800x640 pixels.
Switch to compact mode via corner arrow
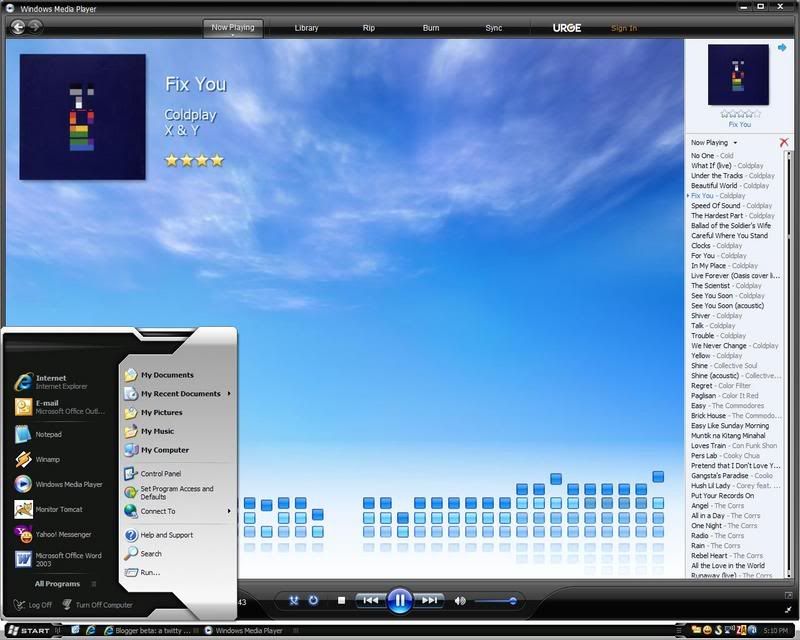pyautogui.click(x=788, y=609)
